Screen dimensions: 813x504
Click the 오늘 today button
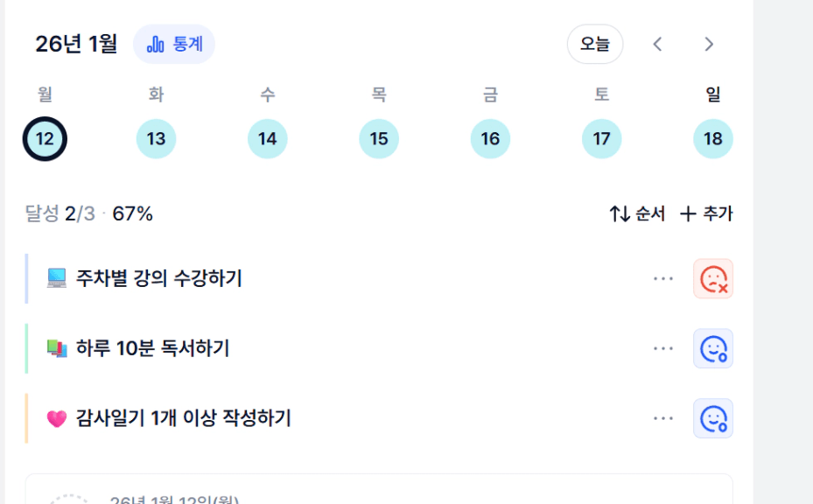pyautogui.click(x=595, y=44)
